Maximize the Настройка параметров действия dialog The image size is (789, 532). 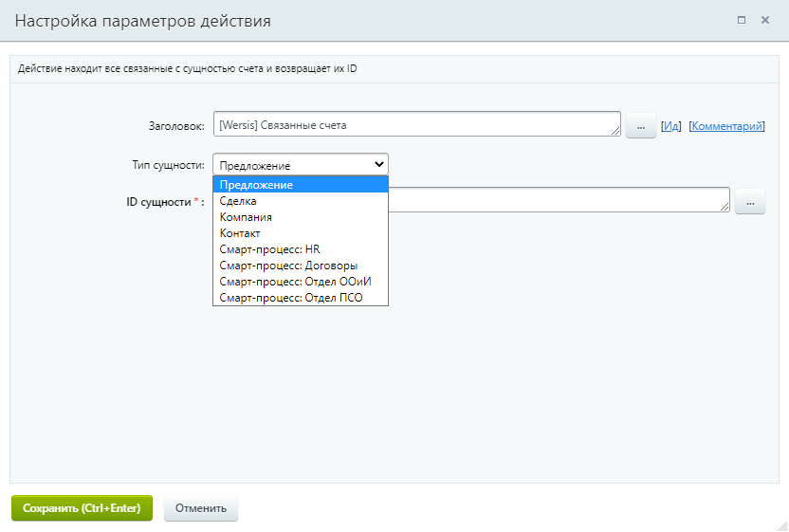[x=741, y=20]
